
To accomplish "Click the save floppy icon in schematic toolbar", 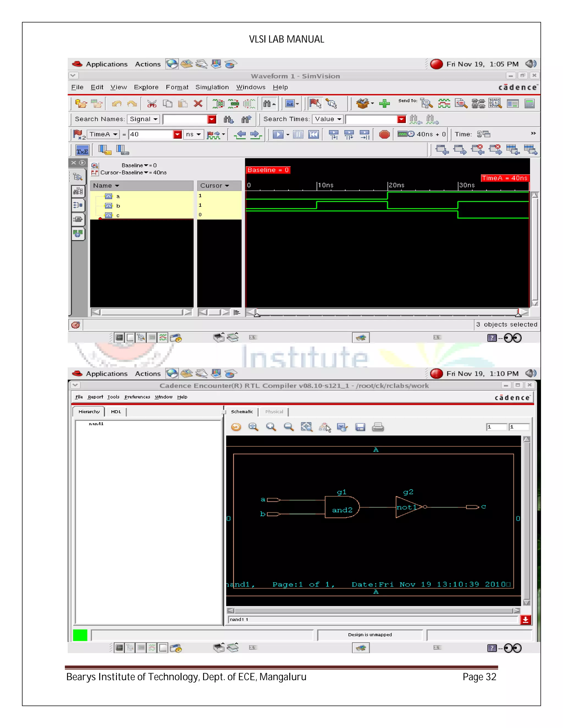I will tap(360, 427).
